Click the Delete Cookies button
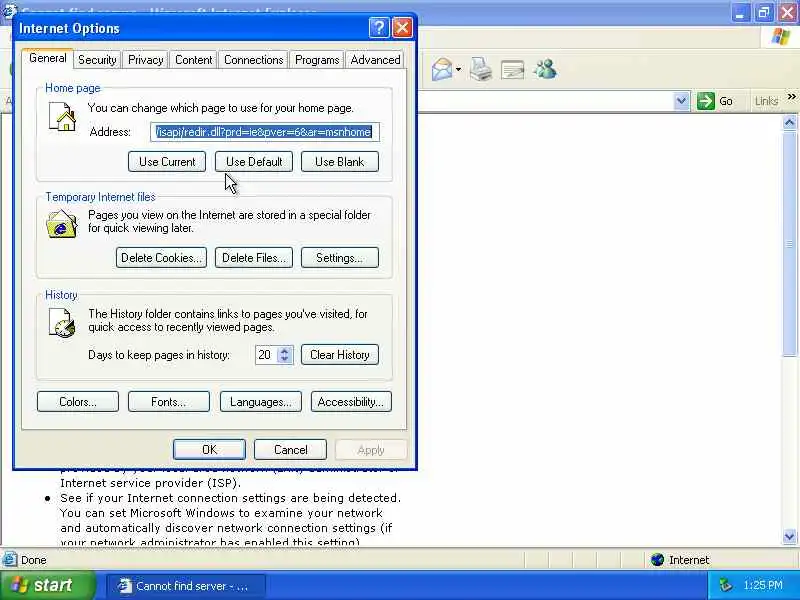800x600 pixels. tap(161, 258)
